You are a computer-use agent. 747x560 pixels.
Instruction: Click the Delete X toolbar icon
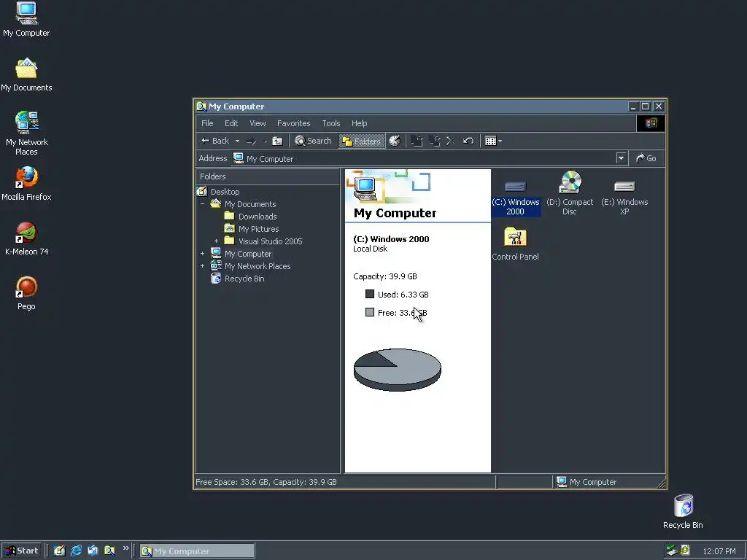(x=451, y=141)
